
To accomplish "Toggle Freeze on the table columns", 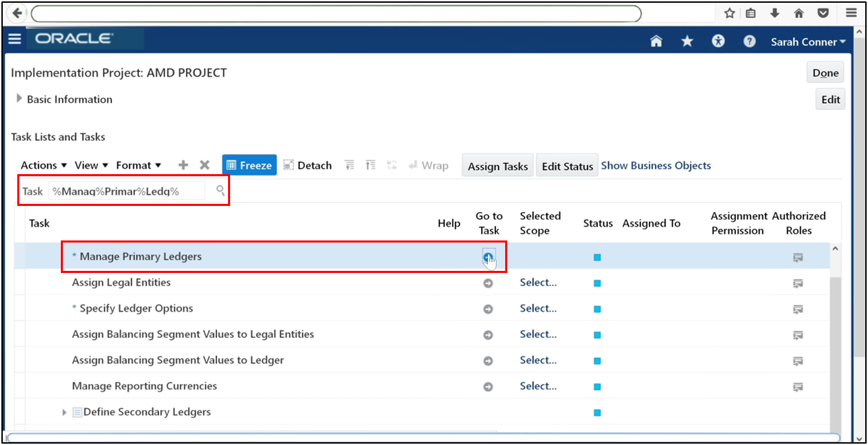I will point(249,165).
